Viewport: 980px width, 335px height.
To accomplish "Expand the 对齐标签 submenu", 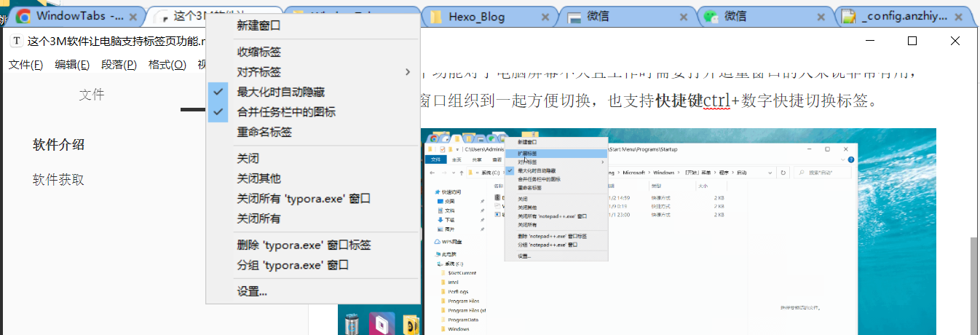I will click(x=314, y=72).
